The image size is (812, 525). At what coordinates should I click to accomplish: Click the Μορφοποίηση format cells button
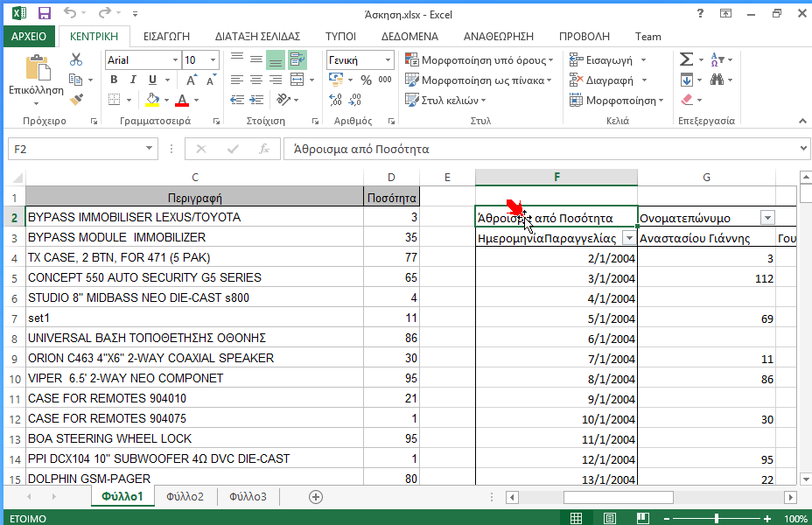pos(616,101)
